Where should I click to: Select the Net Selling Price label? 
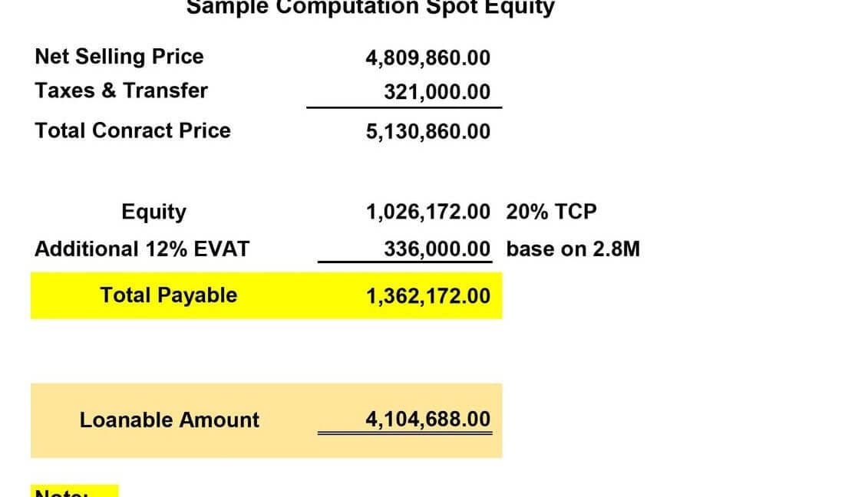[119, 57]
